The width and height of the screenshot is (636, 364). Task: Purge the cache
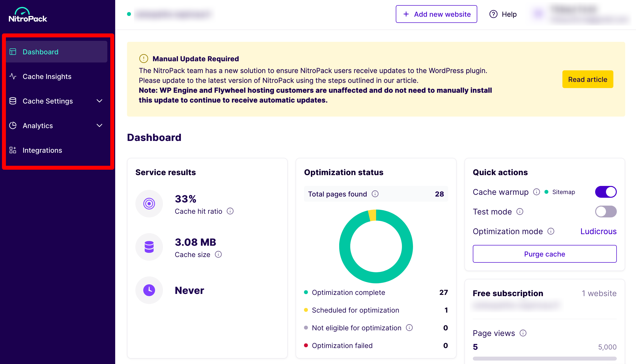(544, 254)
